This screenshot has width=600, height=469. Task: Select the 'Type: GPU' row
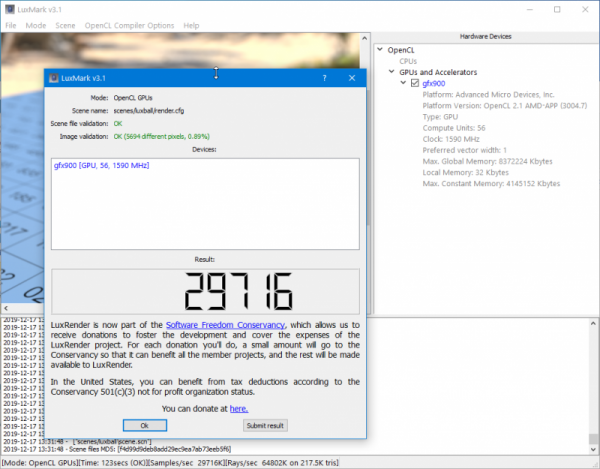pyautogui.click(x=440, y=117)
